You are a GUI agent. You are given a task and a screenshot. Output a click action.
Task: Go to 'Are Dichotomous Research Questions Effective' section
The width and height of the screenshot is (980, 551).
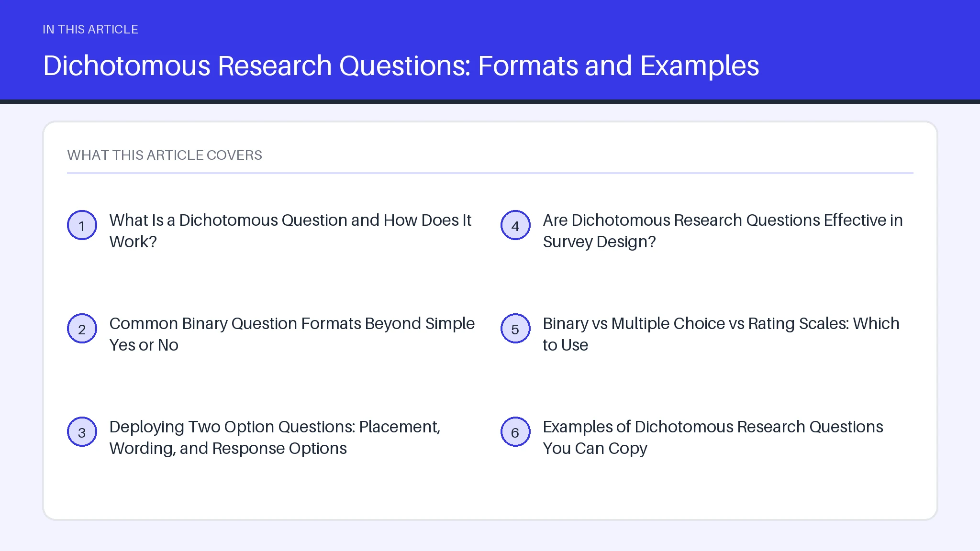(x=723, y=231)
